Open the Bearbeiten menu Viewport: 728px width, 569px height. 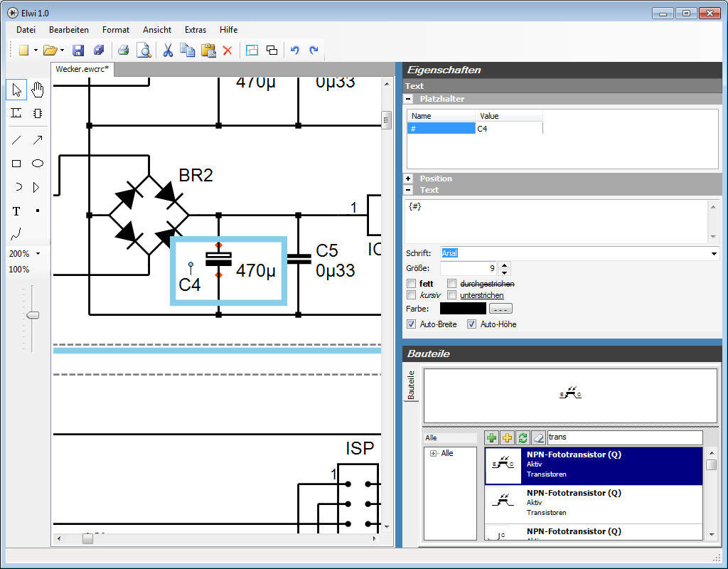69,30
